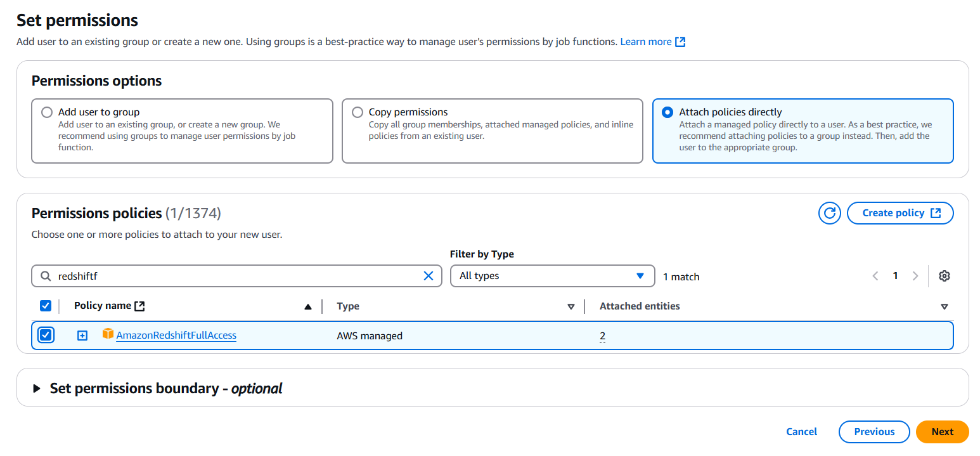This screenshot has width=980, height=456.
Task: Go to next page of policies
Action: pos(915,276)
